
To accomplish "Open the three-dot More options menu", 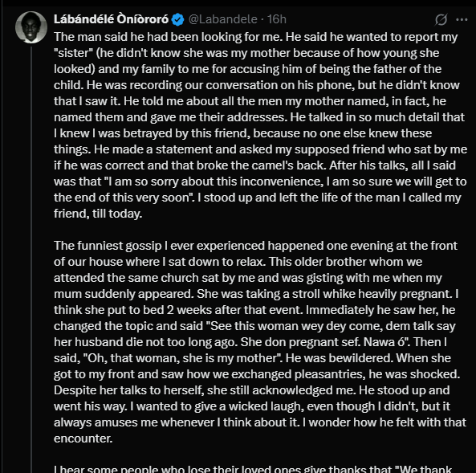I will pyautogui.click(x=462, y=19).
